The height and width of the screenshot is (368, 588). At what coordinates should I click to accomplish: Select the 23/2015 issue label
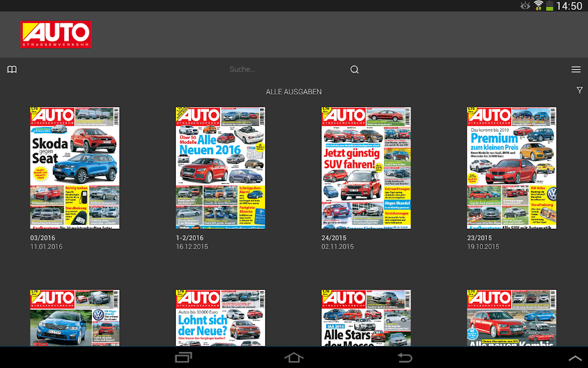tap(479, 238)
